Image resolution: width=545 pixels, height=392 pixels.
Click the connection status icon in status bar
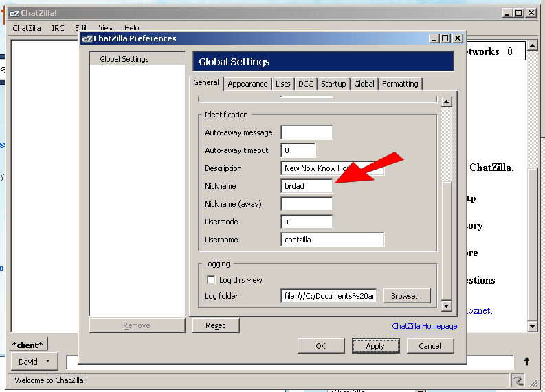[x=517, y=380]
